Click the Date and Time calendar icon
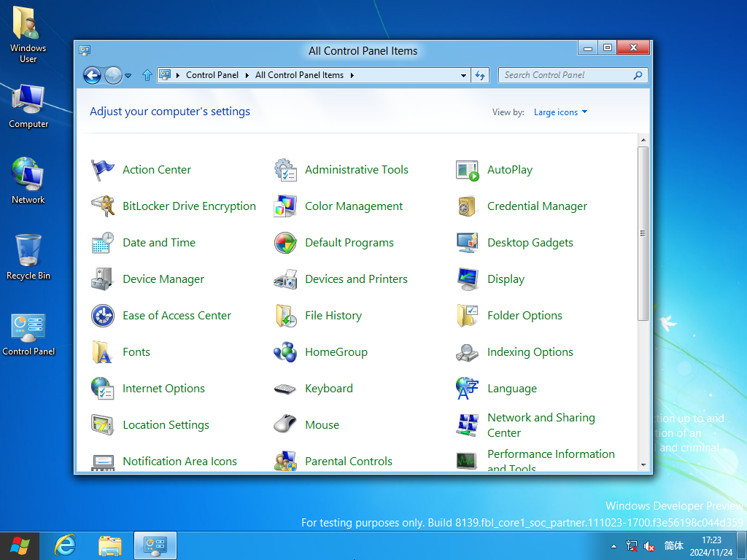 tap(102, 243)
